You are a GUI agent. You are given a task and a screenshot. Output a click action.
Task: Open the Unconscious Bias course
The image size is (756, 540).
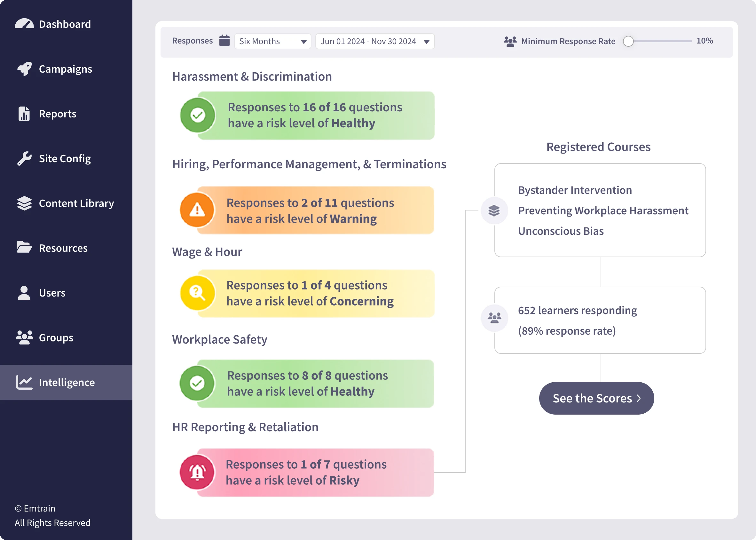(561, 231)
